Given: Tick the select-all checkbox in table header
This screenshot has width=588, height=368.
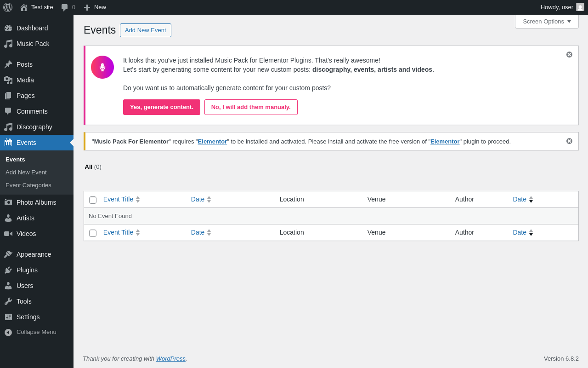Looking at the screenshot, I should tap(93, 200).
